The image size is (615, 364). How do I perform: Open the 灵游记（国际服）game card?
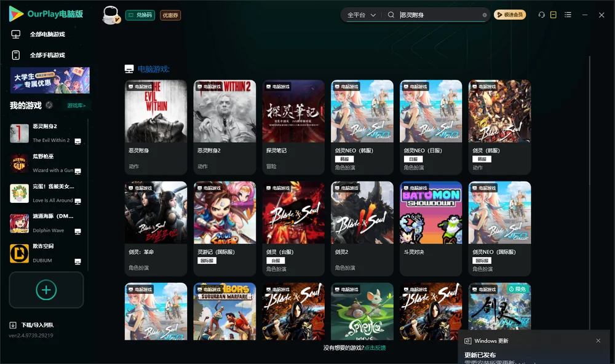pos(224,228)
